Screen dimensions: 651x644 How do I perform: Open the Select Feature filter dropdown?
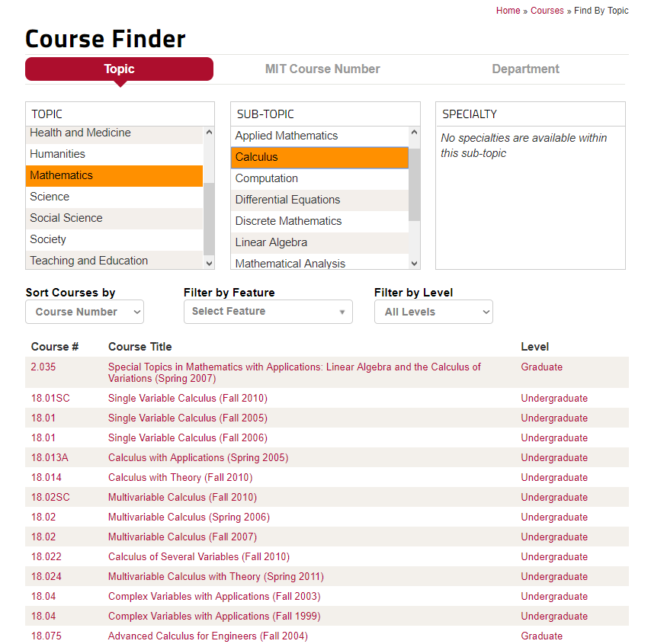pyautogui.click(x=268, y=312)
